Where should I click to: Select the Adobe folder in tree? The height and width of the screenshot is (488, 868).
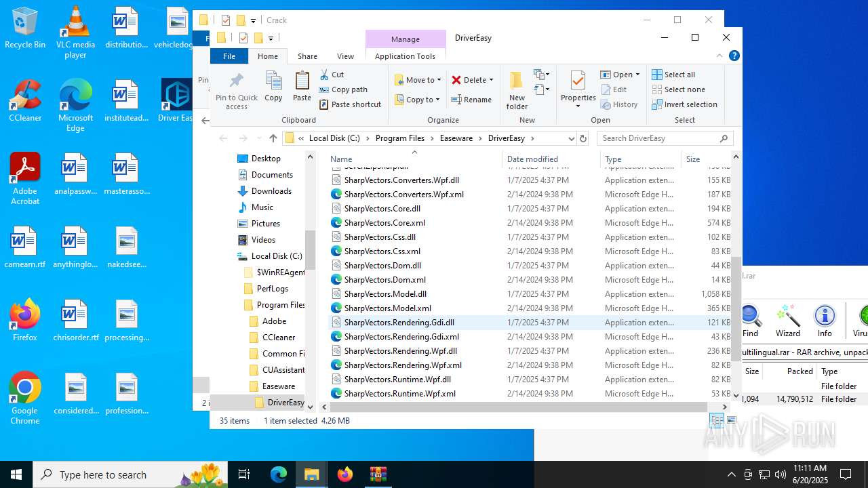[274, 321]
